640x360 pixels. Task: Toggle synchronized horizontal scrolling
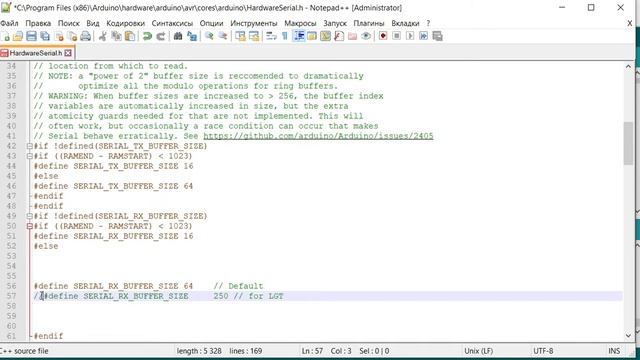click(254, 36)
